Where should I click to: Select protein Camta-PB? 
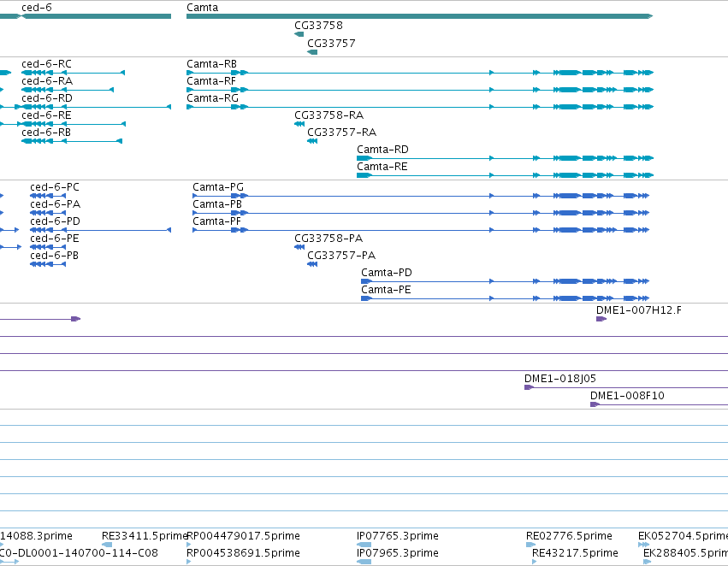(217, 204)
